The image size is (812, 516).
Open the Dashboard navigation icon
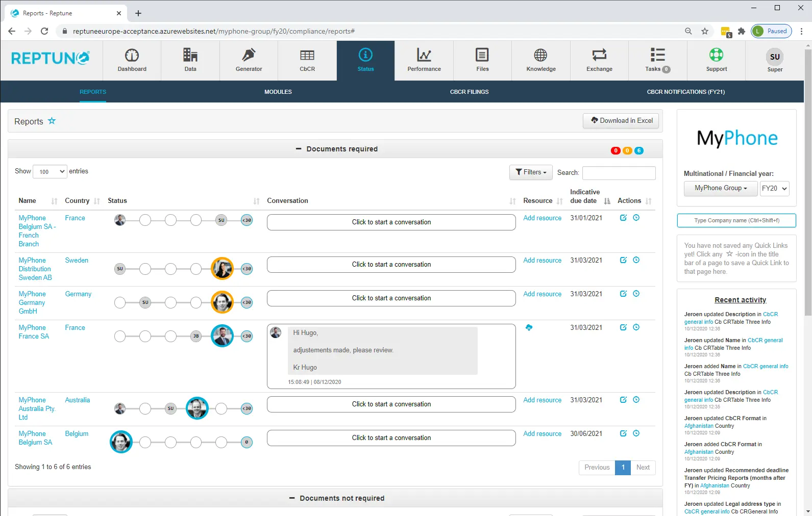(132, 55)
